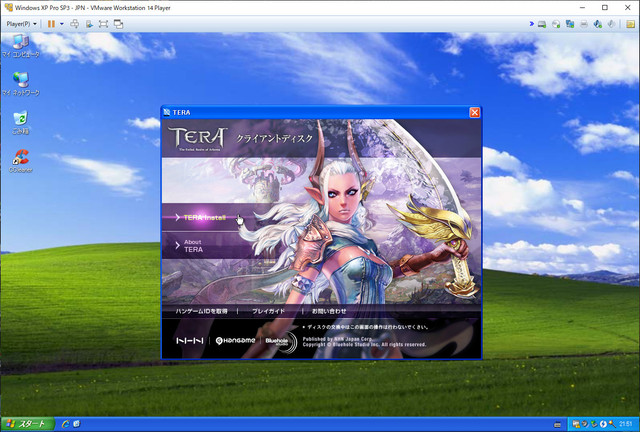The image size is (640, 432).
Task: Switch to Unity mode in VMware Player
Action: (x=118, y=24)
